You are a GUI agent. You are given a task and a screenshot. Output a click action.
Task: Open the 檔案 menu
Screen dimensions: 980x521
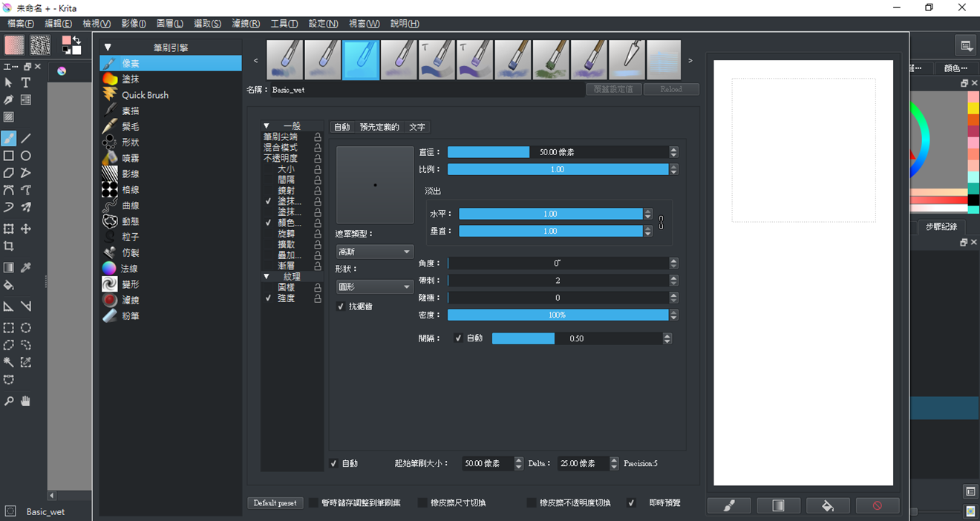pos(21,24)
